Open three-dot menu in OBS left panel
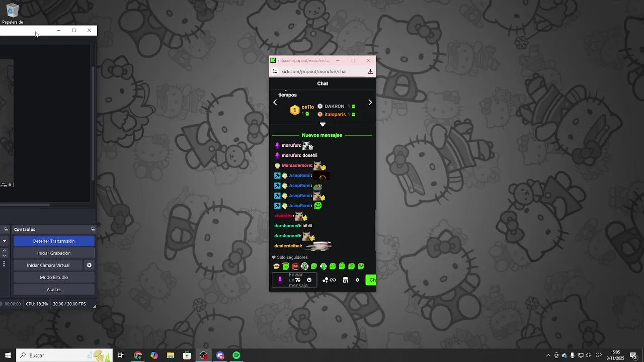Viewport: 644px width, 362px height. pyautogui.click(x=4, y=264)
